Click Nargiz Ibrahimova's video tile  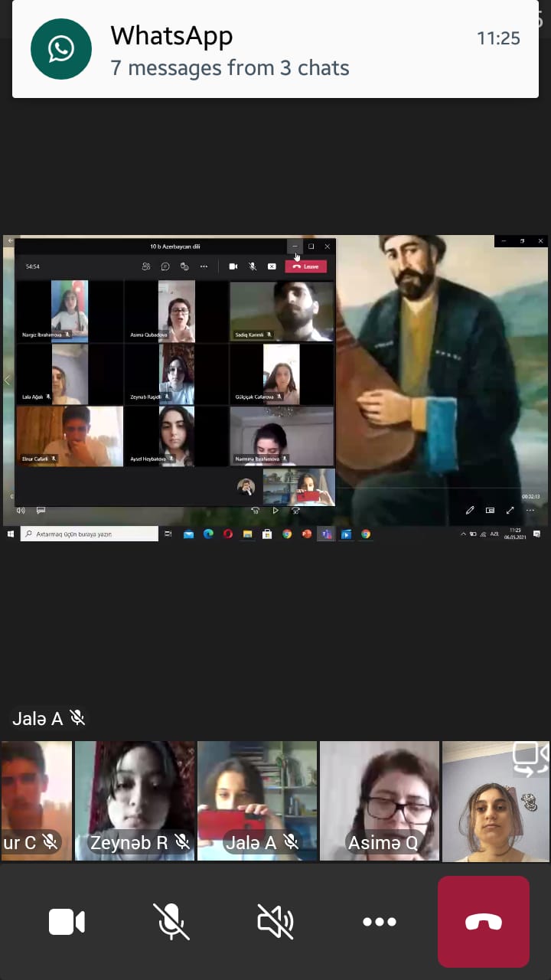(70, 311)
